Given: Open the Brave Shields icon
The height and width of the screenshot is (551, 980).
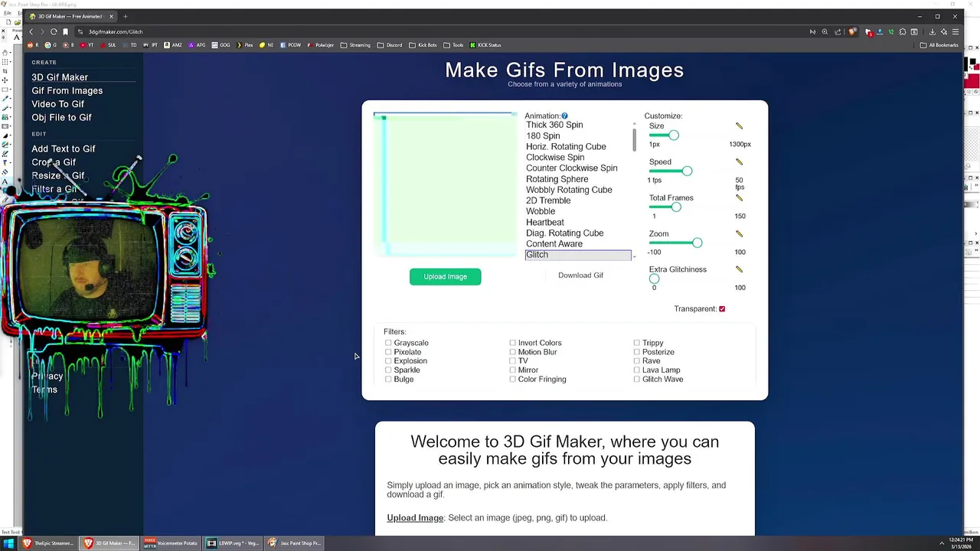Looking at the screenshot, I should click(852, 31).
